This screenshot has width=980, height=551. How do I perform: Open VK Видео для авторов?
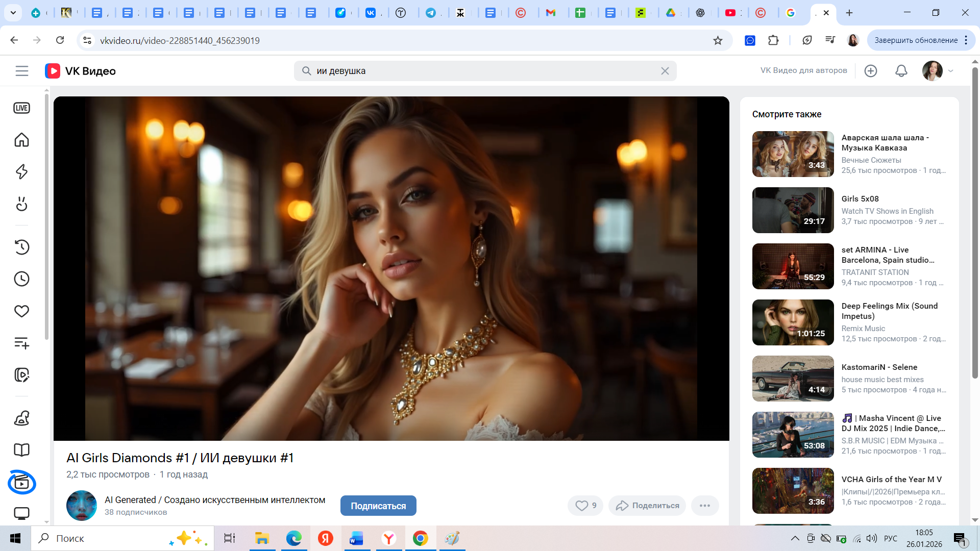coord(803,70)
